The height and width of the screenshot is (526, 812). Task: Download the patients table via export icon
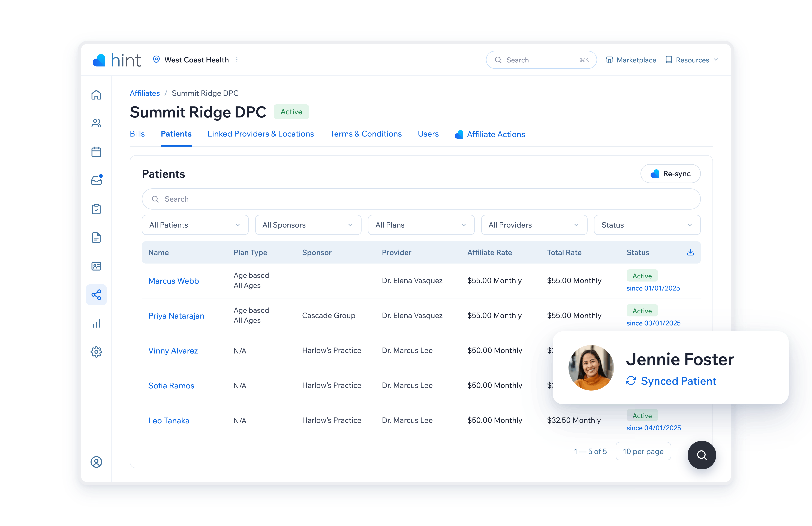click(690, 252)
